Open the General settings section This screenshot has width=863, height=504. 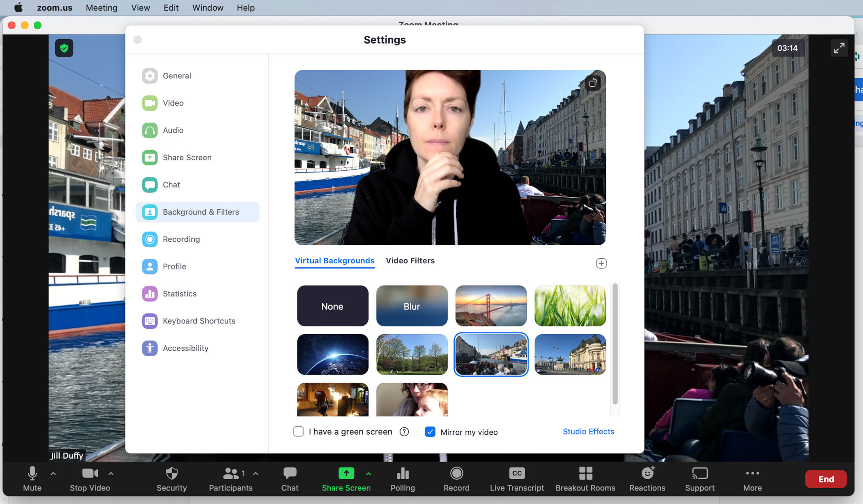[197, 75]
